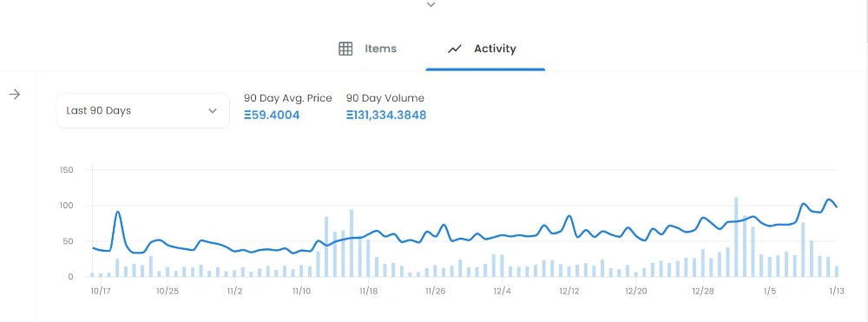The height and width of the screenshot is (322, 868).
Task: Click the 90 Day Volume label
Action: [x=385, y=98]
